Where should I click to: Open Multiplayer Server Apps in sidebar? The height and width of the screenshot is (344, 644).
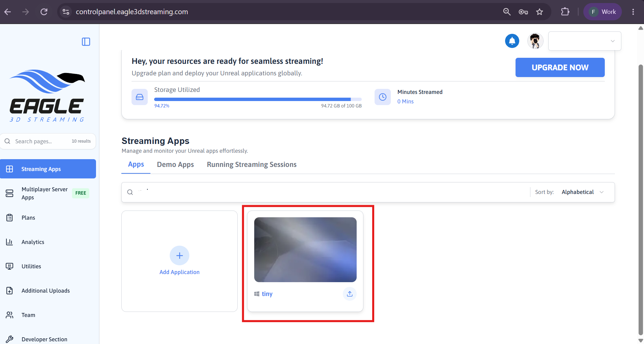tap(48, 193)
